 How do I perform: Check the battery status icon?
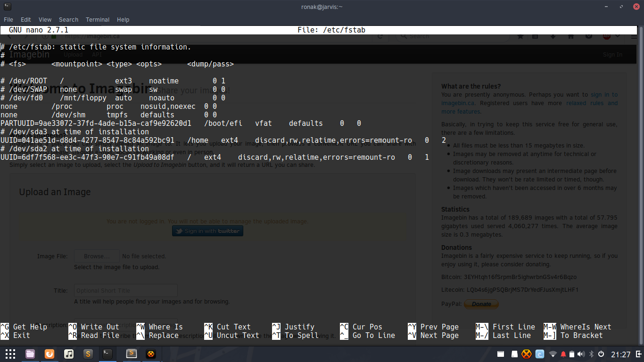[x=572, y=354]
